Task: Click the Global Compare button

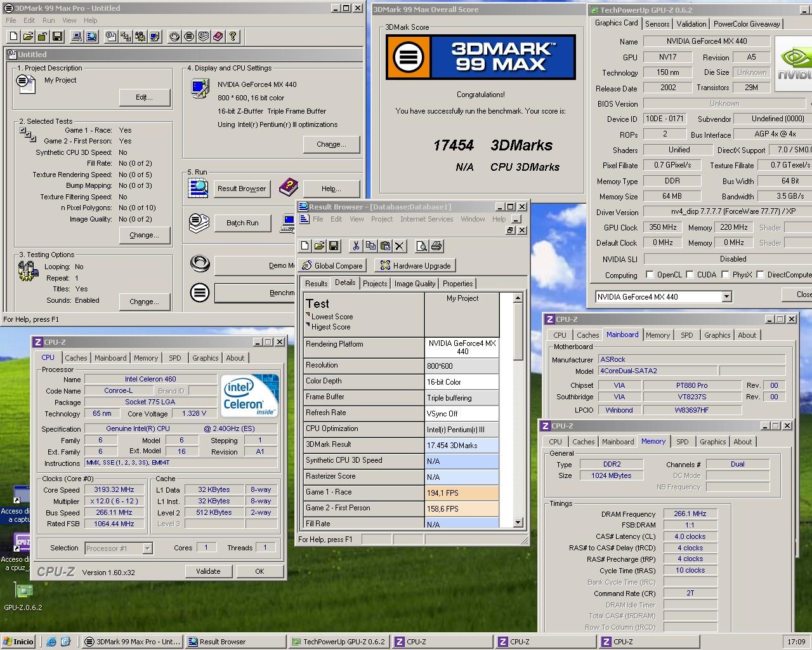Action: point(332,265)
